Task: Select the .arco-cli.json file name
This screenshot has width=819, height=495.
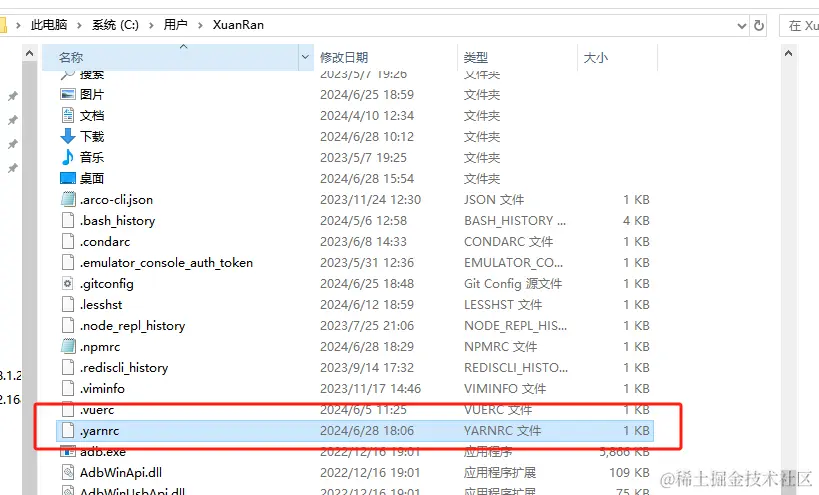Action: [116, 199]
